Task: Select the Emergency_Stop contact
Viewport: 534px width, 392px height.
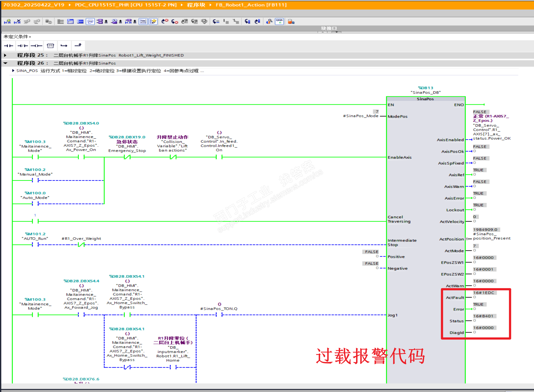Action: (127, 157)
